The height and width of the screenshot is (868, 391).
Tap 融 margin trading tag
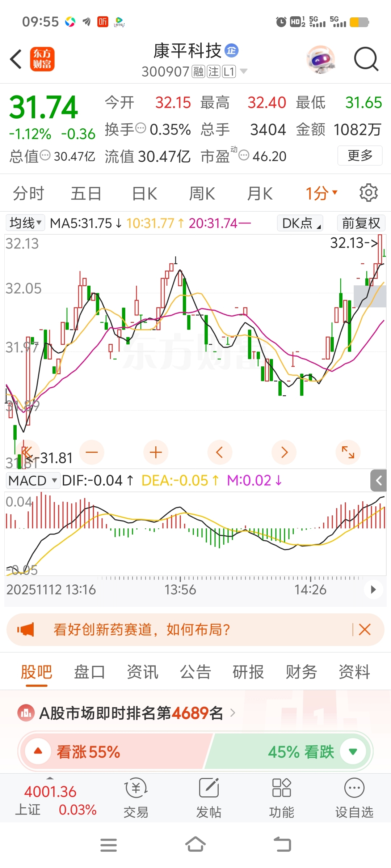coord(198,71)
